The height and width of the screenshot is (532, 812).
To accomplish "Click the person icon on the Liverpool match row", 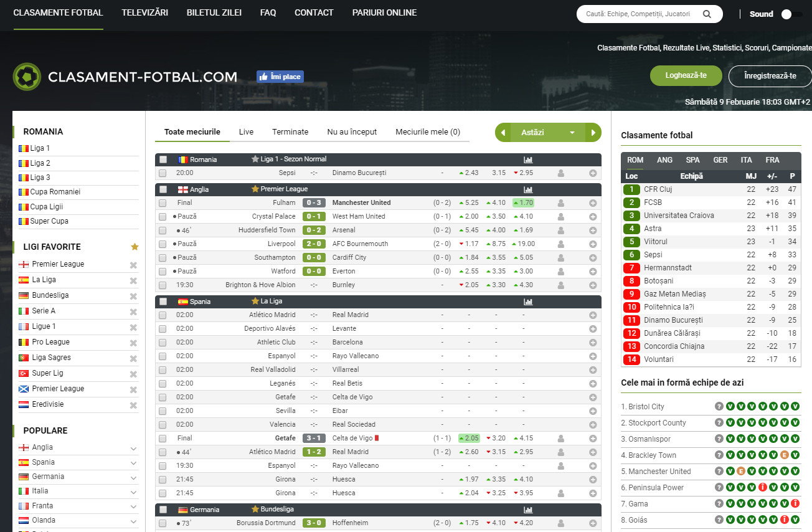I will pos(561,244).
